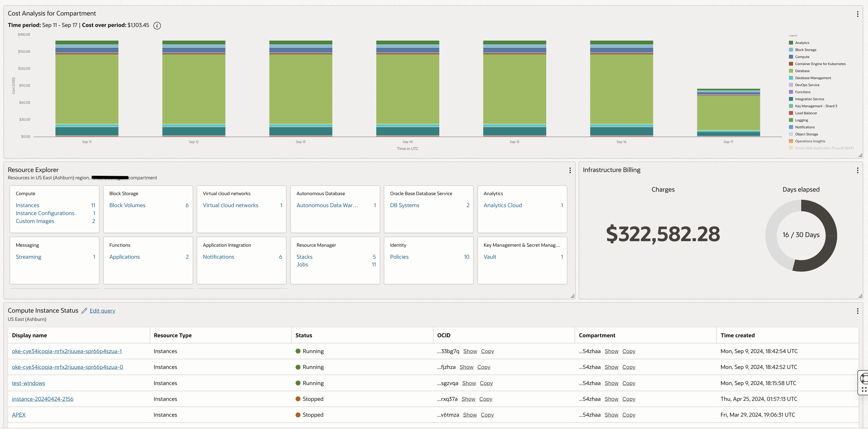Toggle Compute series in chart legend
This screenshot has height=429, width=868.
coord(802,57)
